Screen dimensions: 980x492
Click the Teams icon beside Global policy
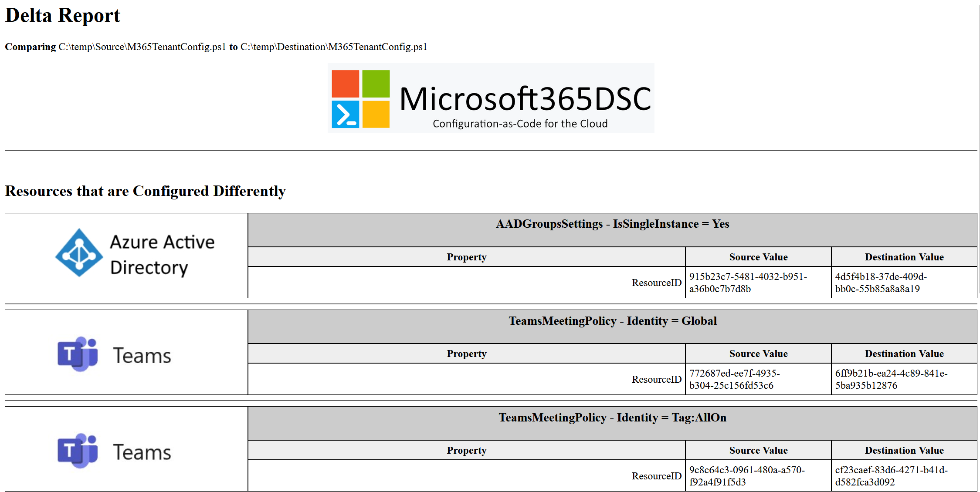coord(78,354)
